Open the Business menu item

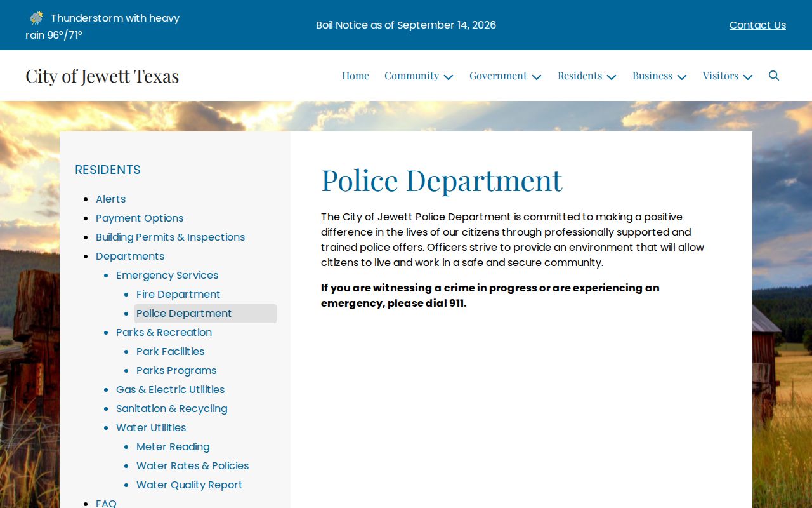(x=652, y=76)
